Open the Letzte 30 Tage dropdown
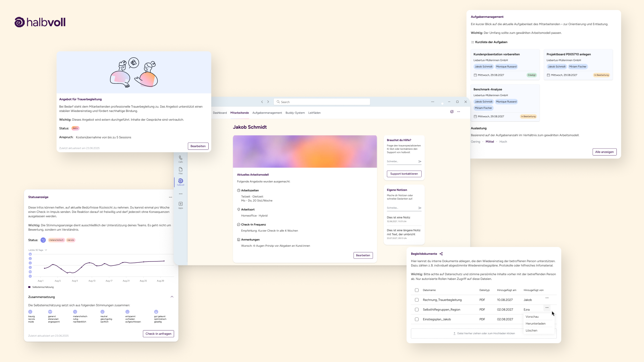 [x=38, y=250]
